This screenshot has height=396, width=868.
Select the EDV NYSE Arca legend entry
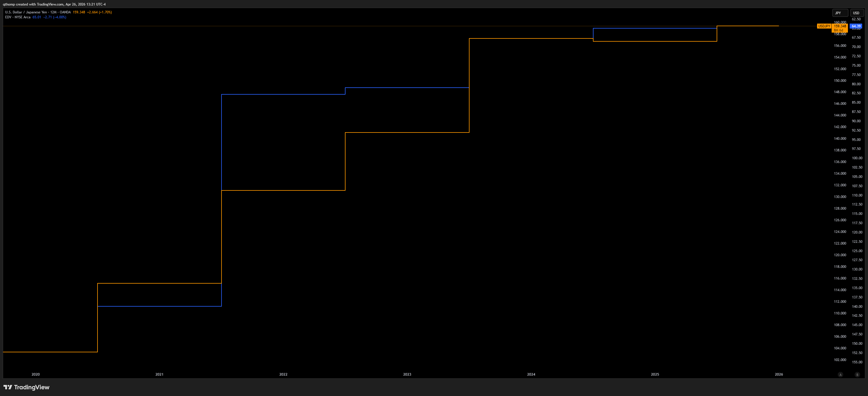17,17
